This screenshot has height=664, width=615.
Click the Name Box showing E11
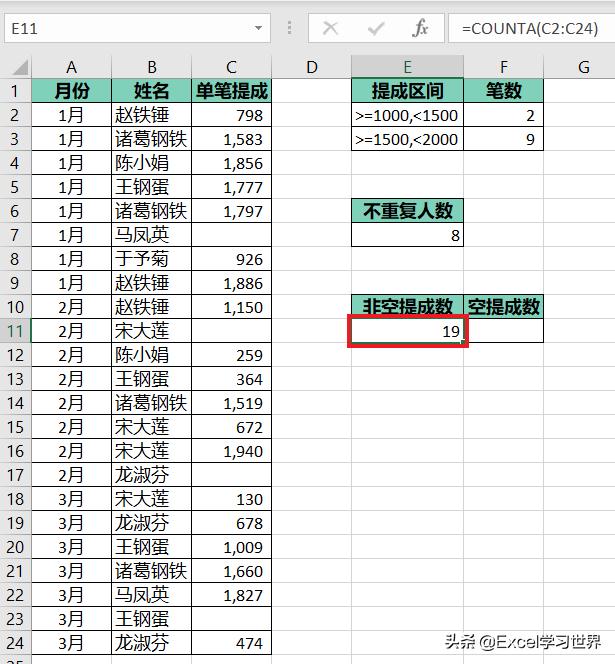click(137, 28)
